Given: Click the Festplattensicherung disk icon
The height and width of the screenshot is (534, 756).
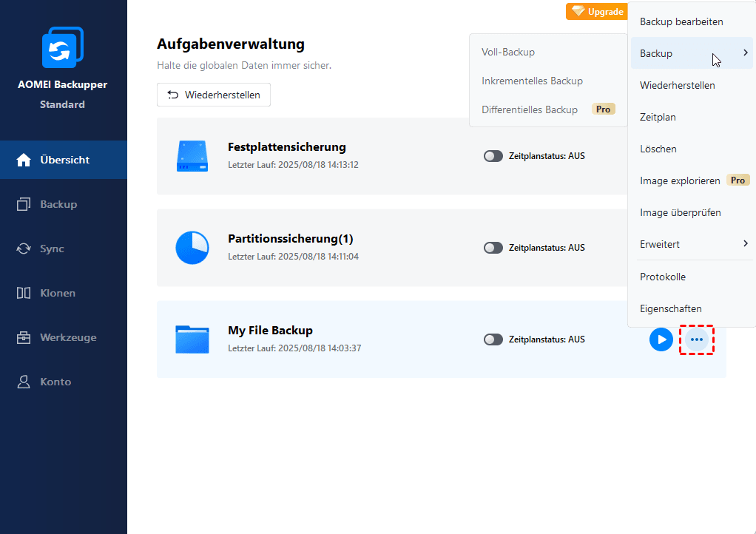Looking at the screenshot, I should 192,156.
